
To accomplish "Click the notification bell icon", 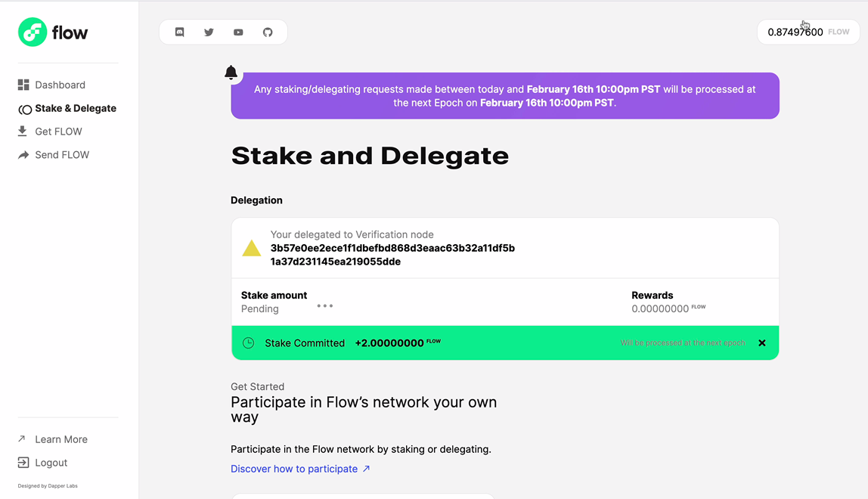I will click(231, 73).
